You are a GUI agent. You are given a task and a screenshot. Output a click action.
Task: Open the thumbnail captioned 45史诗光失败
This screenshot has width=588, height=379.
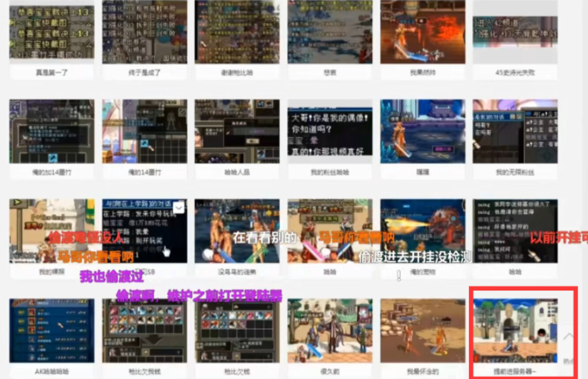pyautogui.click(x=515, y=32)
